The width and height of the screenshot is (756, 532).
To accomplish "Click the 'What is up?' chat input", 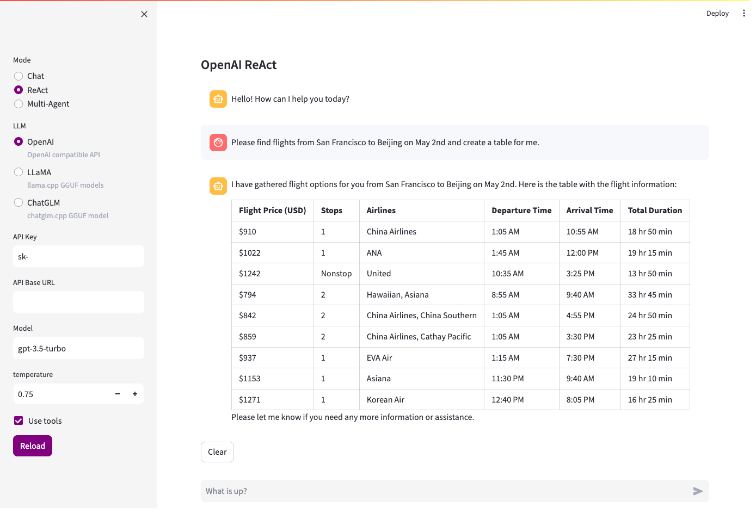I will click(x=445, y=491).
